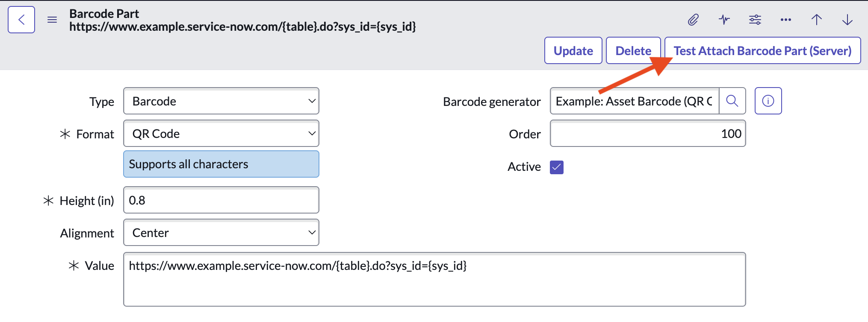Search Barcode generator with magnifier icon

point(732,101)
